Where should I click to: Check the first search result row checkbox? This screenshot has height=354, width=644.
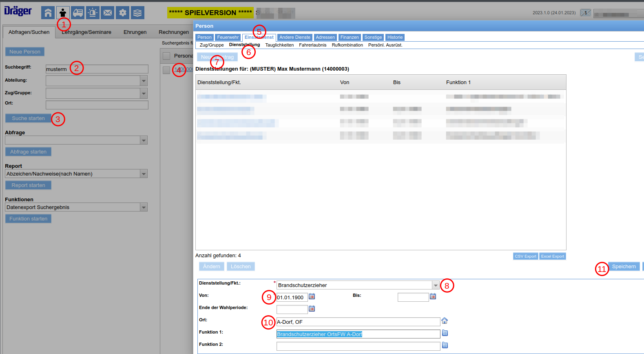[x=166, y=70]
